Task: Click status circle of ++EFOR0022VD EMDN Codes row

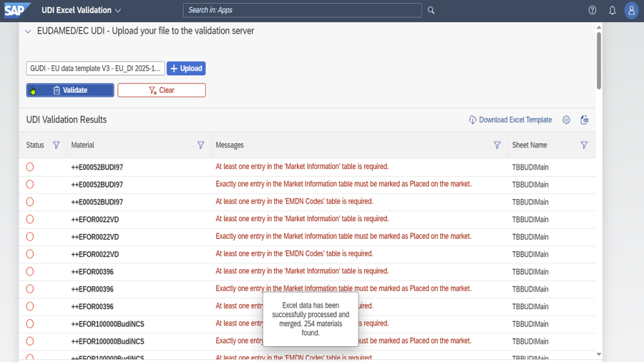Action: pos(30,254)
